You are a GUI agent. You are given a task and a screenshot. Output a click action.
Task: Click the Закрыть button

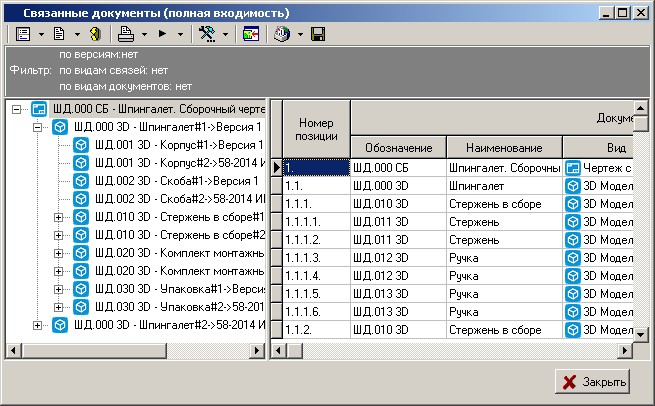click(x=593, y=382)
